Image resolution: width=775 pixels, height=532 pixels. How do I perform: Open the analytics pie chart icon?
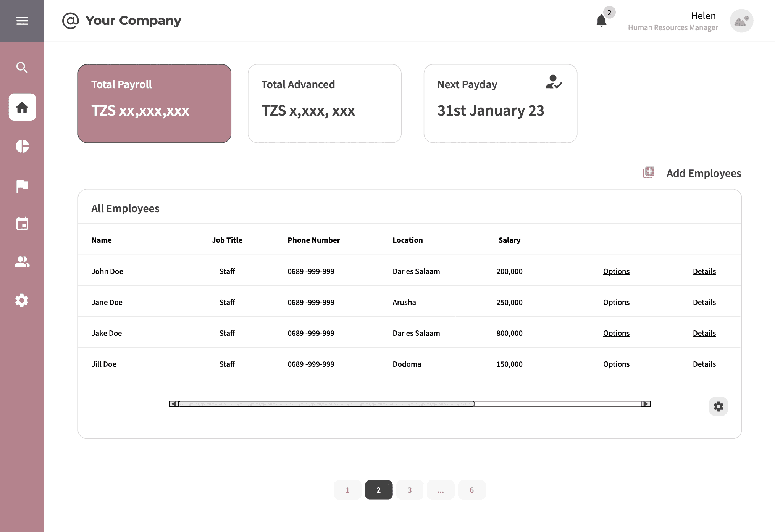[22, 147]
